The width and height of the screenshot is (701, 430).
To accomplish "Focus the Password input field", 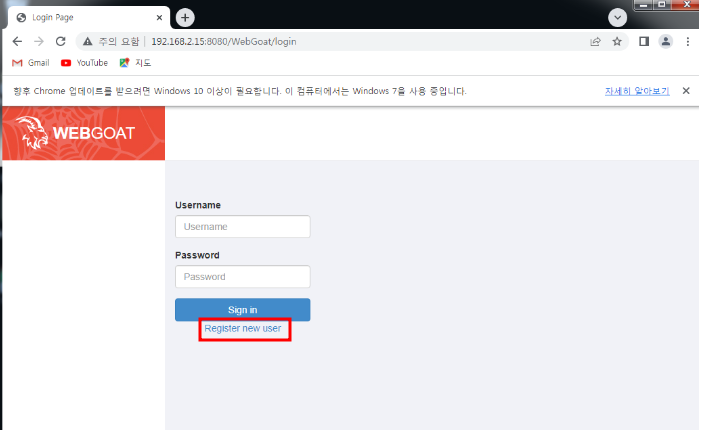I will pos(243,277).
